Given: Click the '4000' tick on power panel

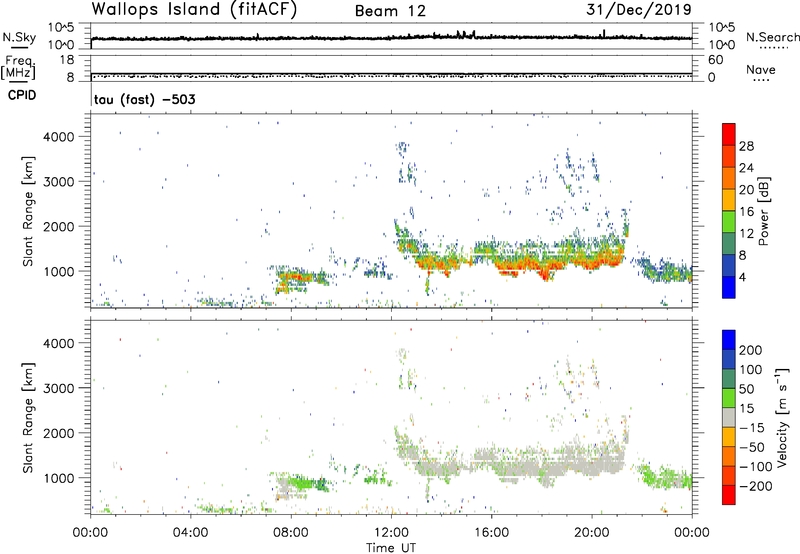Looking at the screenshot, I should point(59,137).
